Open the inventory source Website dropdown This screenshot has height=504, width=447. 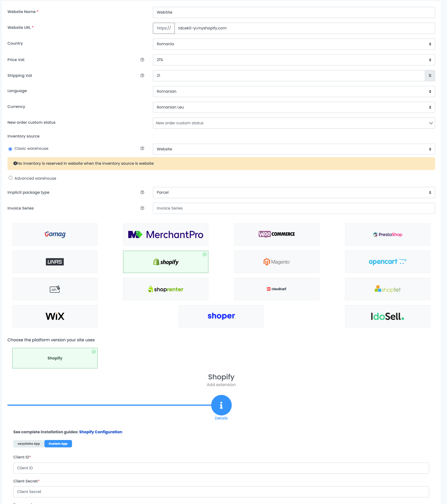pyautogui.click(x=294, y=149)
